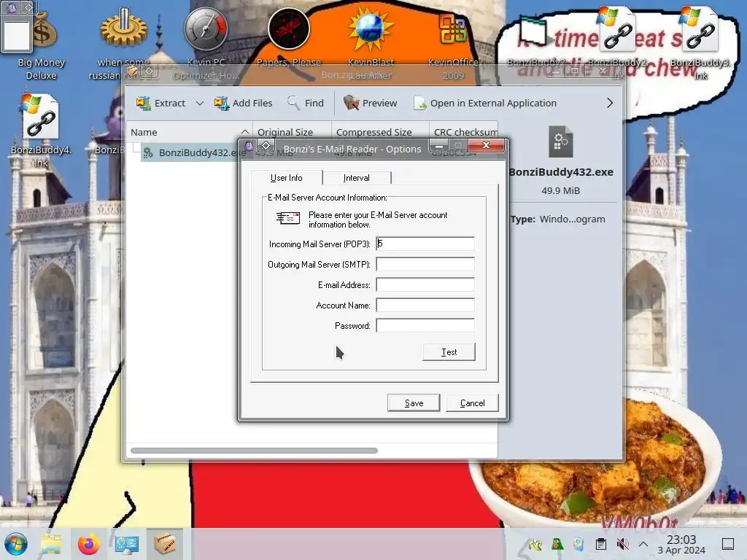This screenshot has width=747, height=560.
Task: Click the archive manager box taskbar icon
Action: click(165, 544)
